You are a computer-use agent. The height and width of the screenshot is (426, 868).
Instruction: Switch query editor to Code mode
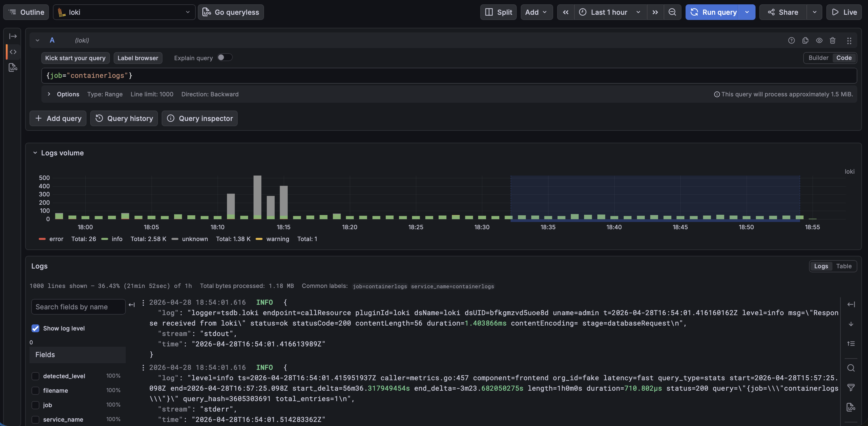pos(844,58)
